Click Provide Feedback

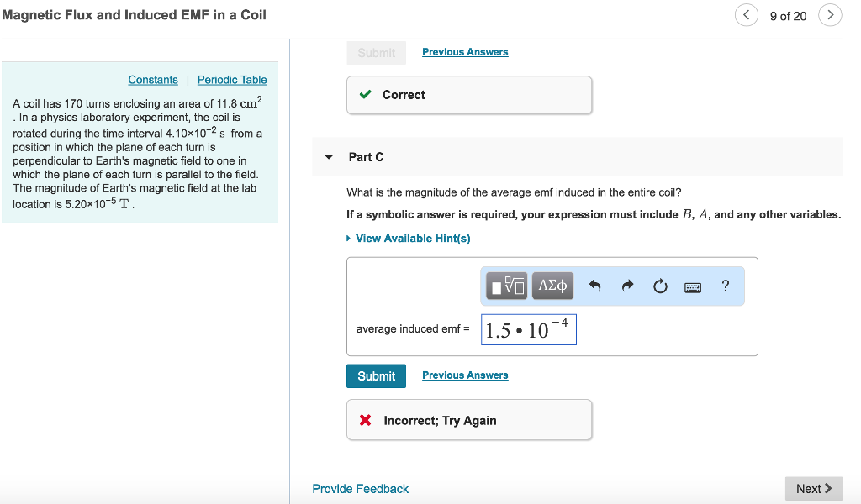click(360, 488)
